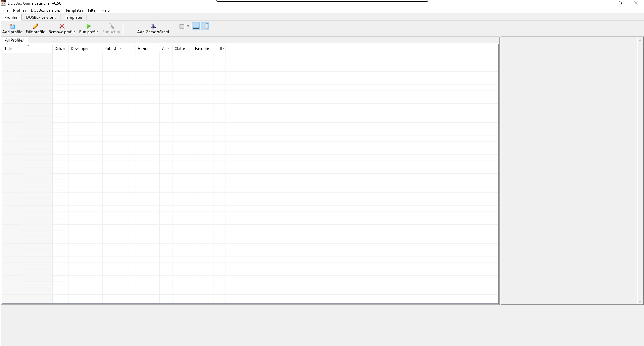Open the Filter menu
Screen dimensions: 644x346
click(x=92, y=10)
